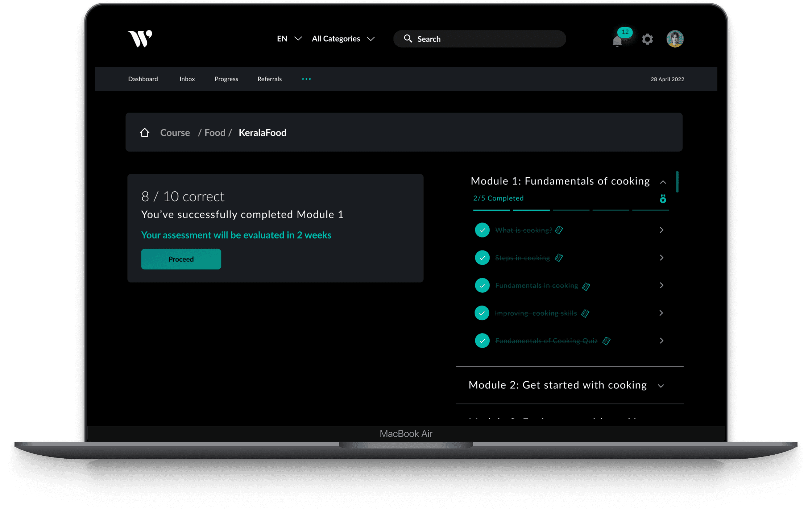Click the Proceed button

(181, 259)
